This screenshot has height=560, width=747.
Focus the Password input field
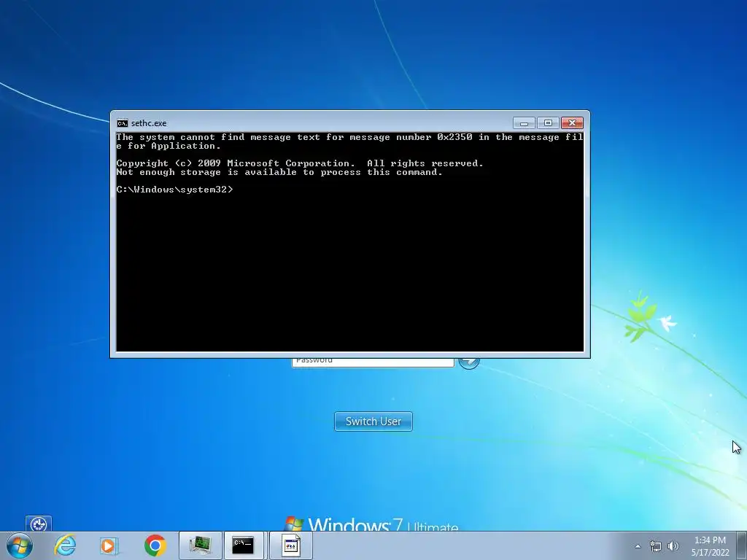tap(373, 362)
